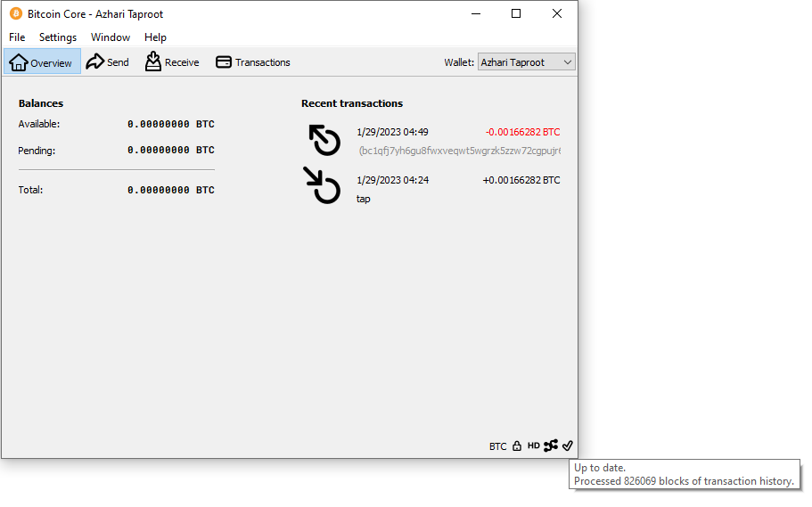The width and height of the screenshot is (812, 507).
Task: Click the wallet encryption lock icon
Action: coord(517,446)
